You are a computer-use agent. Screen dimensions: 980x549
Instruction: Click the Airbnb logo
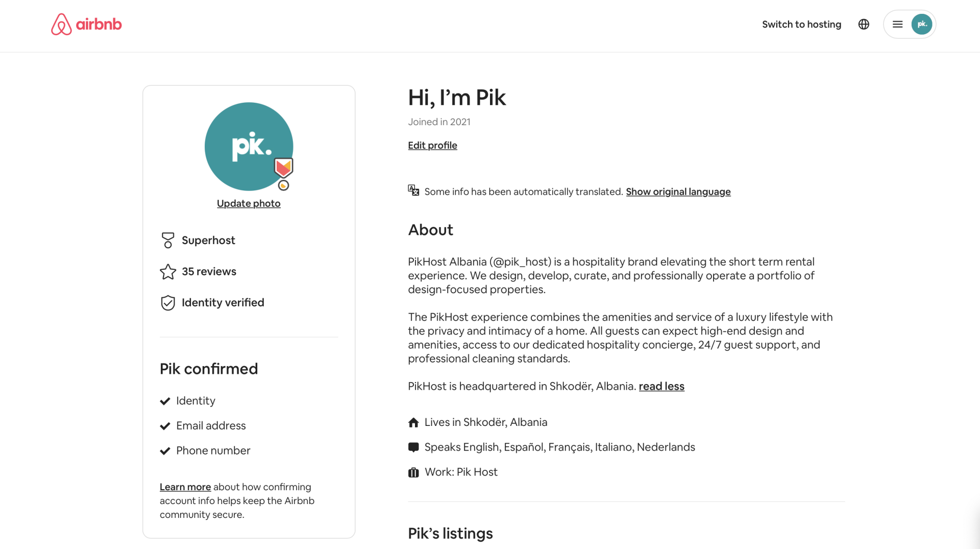click(x=86, y=25)
